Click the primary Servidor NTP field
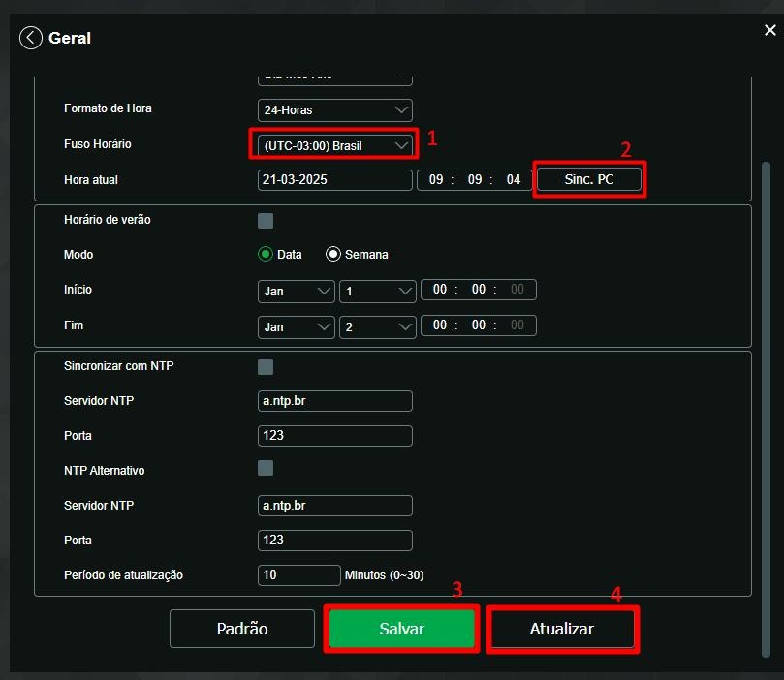 [335, 401]
